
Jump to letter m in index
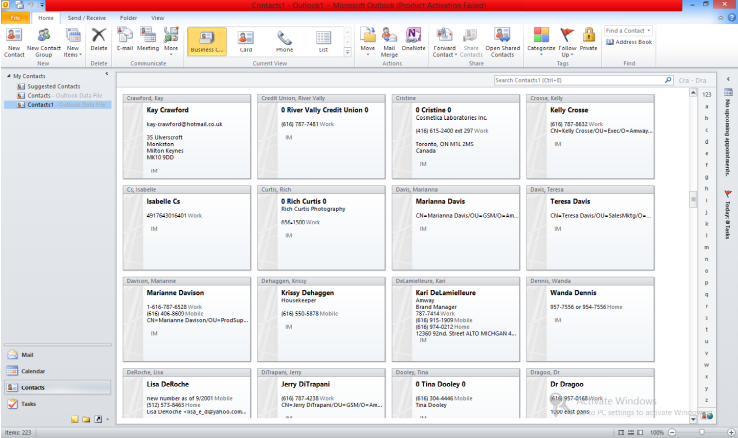click(706, 247)
